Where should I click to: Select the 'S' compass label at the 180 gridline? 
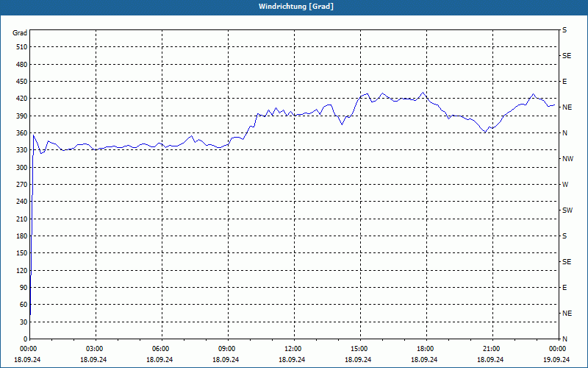(x=564, y=236)
